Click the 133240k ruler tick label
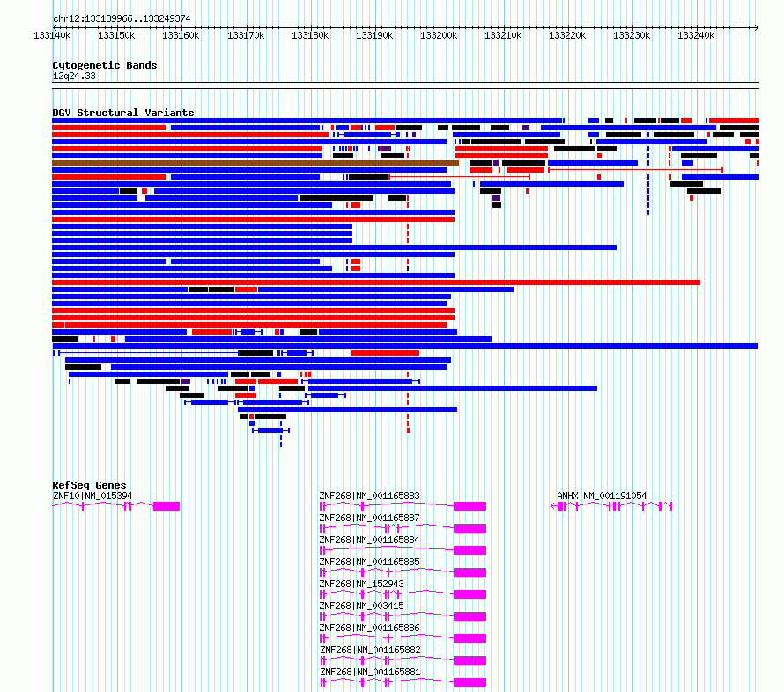The width and height of the screenshot is (784, 692). coord(696,35)
